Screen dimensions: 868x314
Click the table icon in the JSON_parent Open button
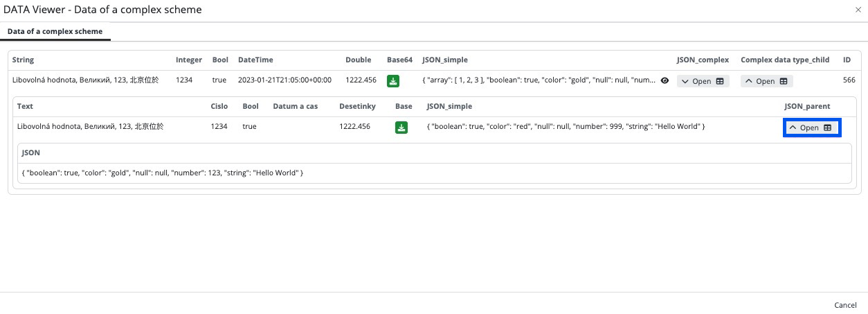click(827, 128)
